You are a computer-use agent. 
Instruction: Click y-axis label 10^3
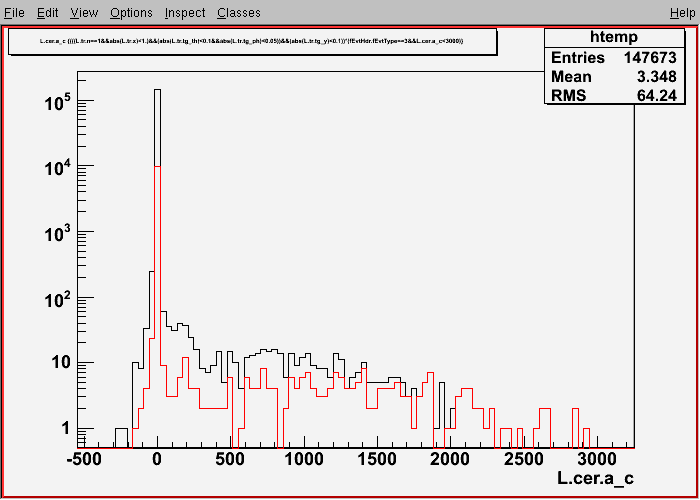(x=58, y=232)
